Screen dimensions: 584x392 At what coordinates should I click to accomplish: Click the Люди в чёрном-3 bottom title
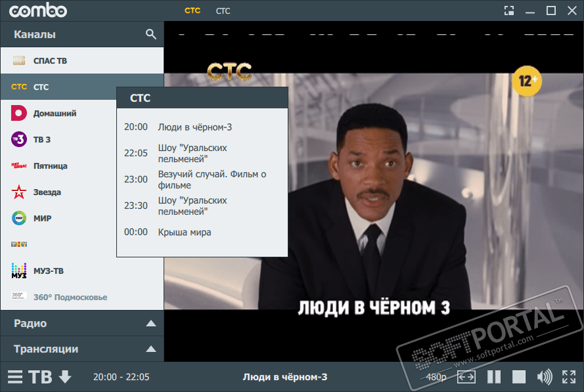[285, 377]
